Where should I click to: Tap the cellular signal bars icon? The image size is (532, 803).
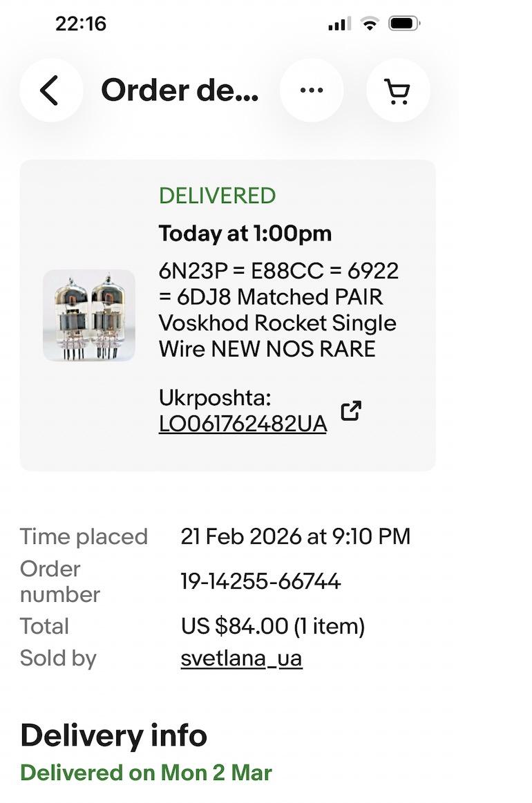click(339, 24)
